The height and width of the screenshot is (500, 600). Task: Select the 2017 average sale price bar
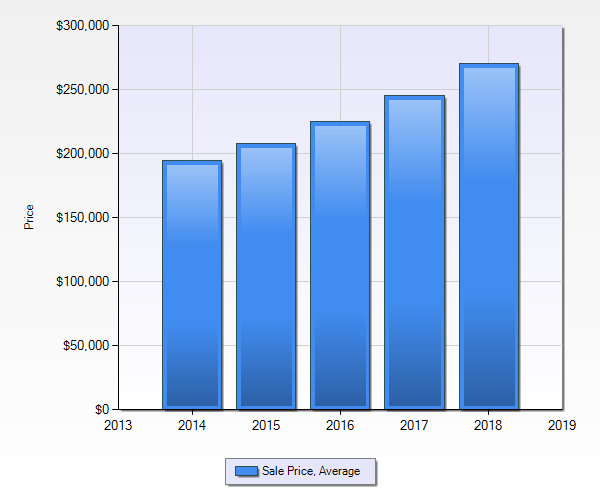click(414, 252)
